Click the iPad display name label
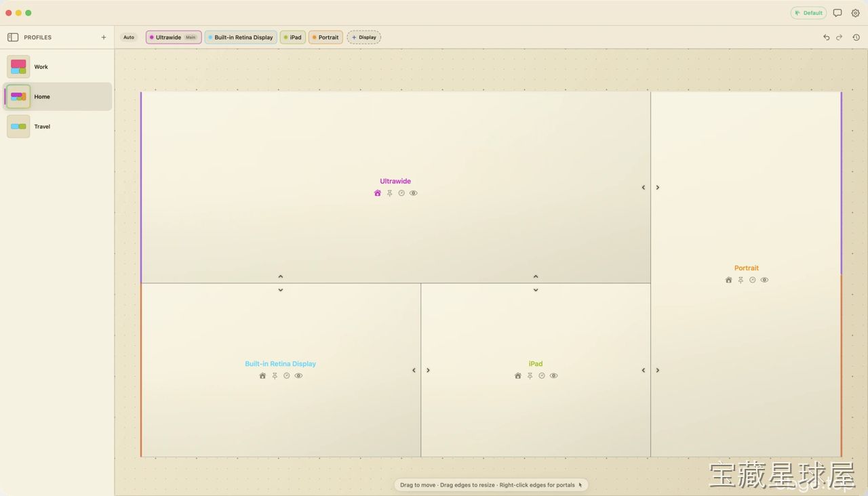Screen dimensions: 868x496 coord(536,364)
